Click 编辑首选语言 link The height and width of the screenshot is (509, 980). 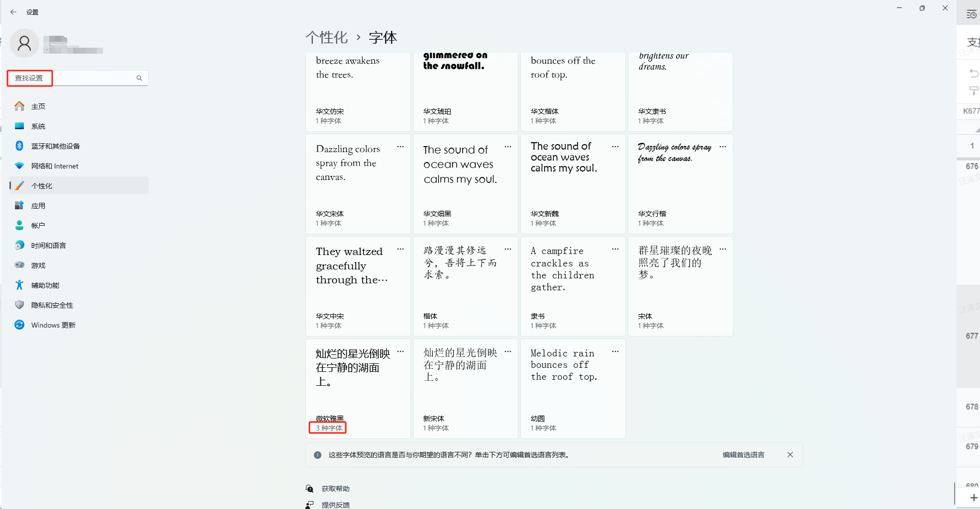tap(743, 455)
